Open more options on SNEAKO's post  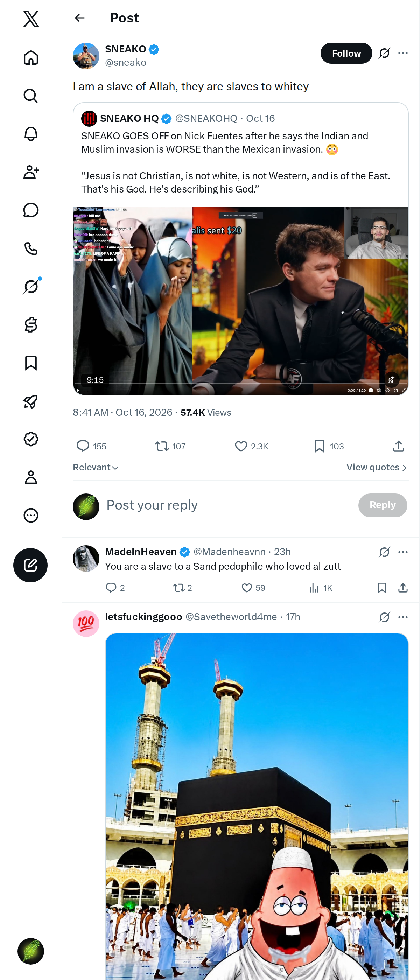pyautogui.click(x=403, y=53)
